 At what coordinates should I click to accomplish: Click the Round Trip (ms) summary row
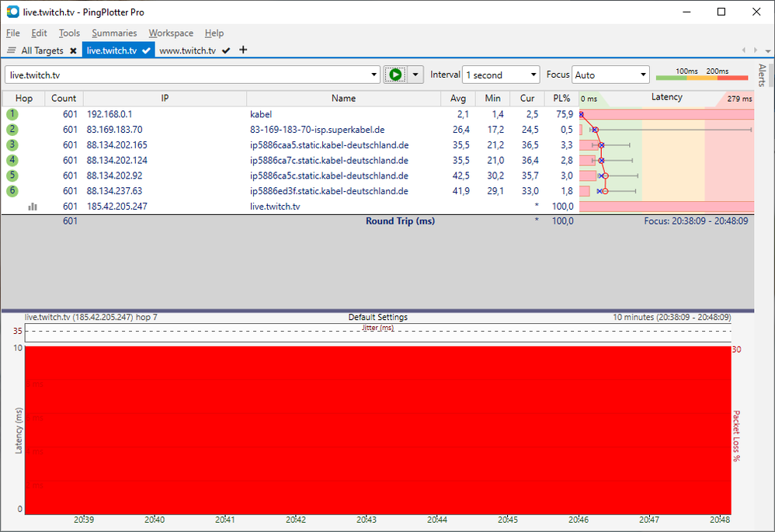point(378,221)
